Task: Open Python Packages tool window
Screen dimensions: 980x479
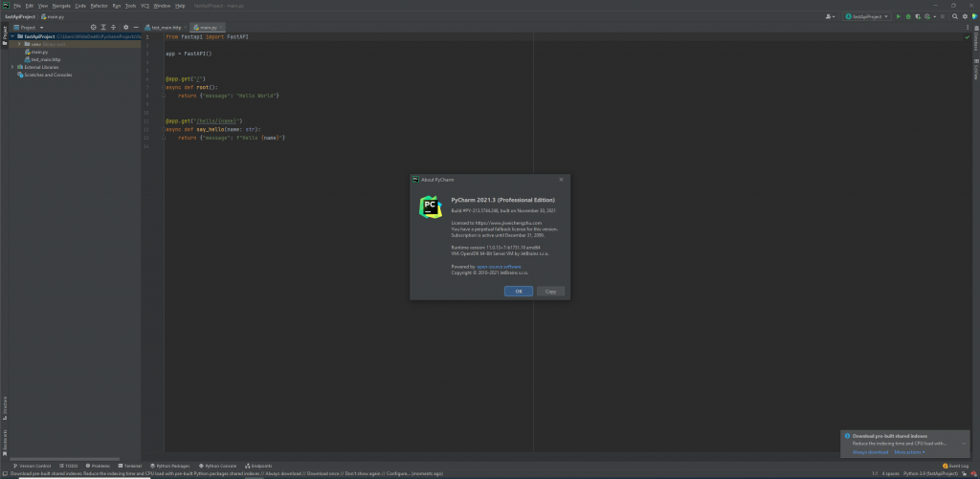Action: coord(170,466)
